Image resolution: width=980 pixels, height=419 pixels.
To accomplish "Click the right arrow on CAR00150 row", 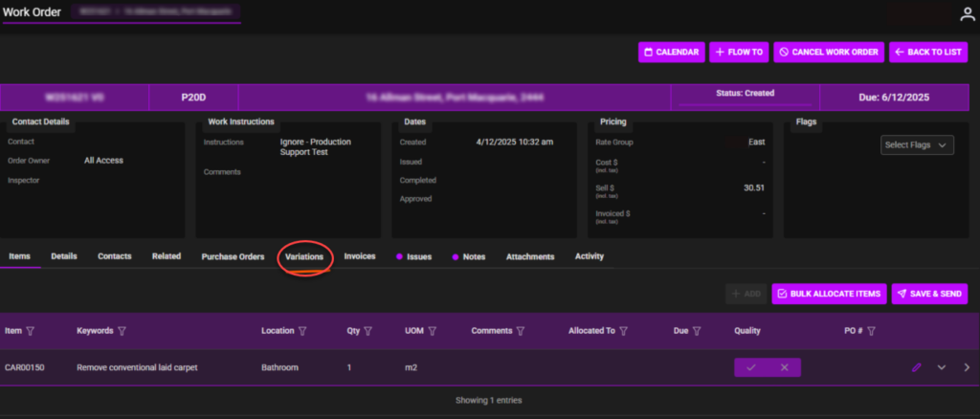I will (966, 367).
